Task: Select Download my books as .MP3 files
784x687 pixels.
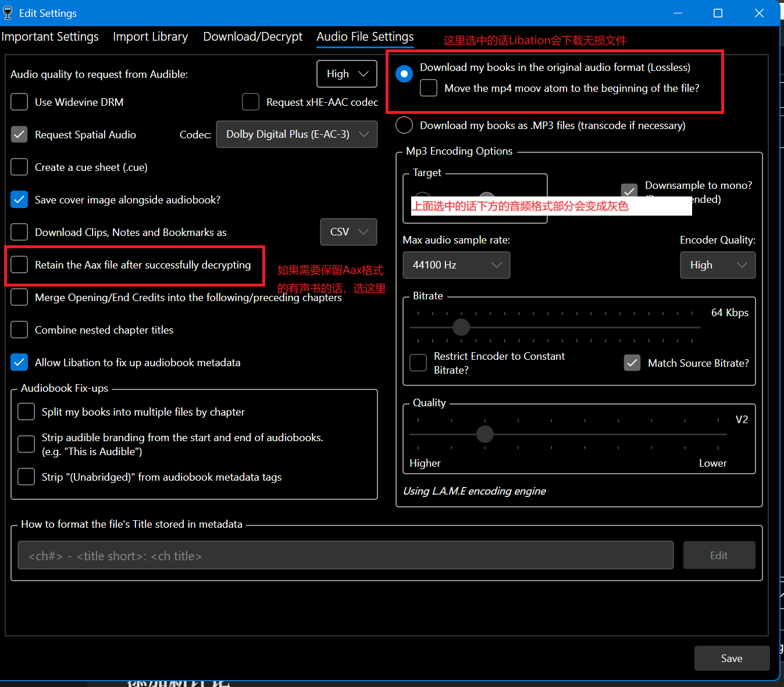Action: pos(404,125)
